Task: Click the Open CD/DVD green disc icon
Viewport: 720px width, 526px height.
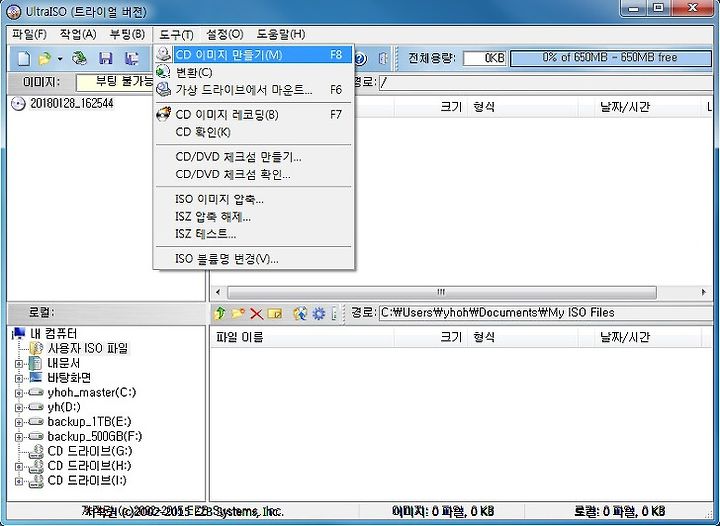Action: pyautogui.click(x=79, y=58)
